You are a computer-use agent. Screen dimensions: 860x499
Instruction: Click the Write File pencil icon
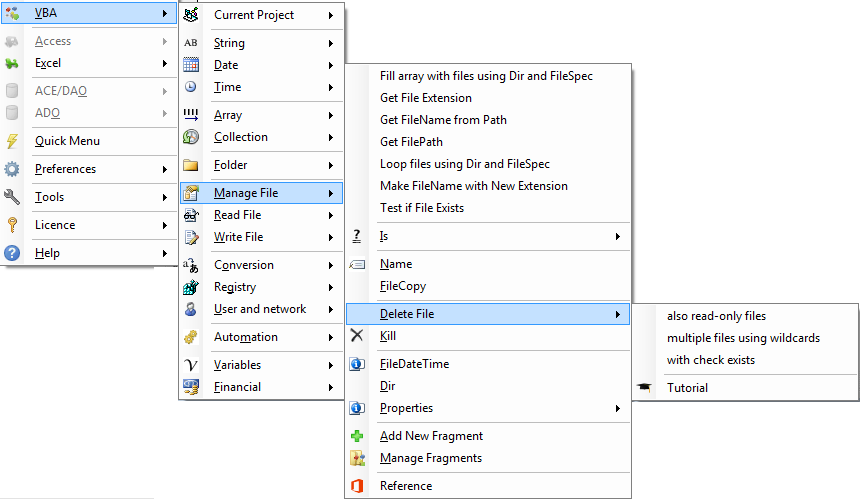pos(190,237)
